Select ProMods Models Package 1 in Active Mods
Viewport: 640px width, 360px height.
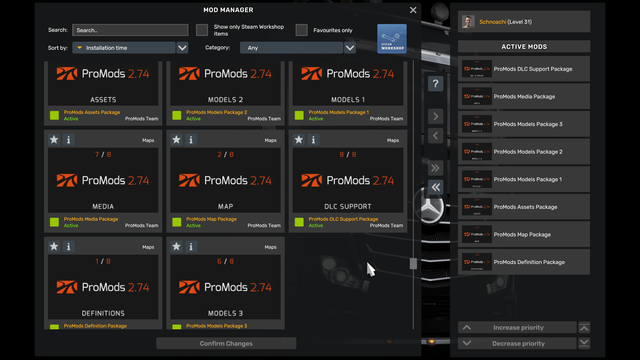[x=524, y=179]
